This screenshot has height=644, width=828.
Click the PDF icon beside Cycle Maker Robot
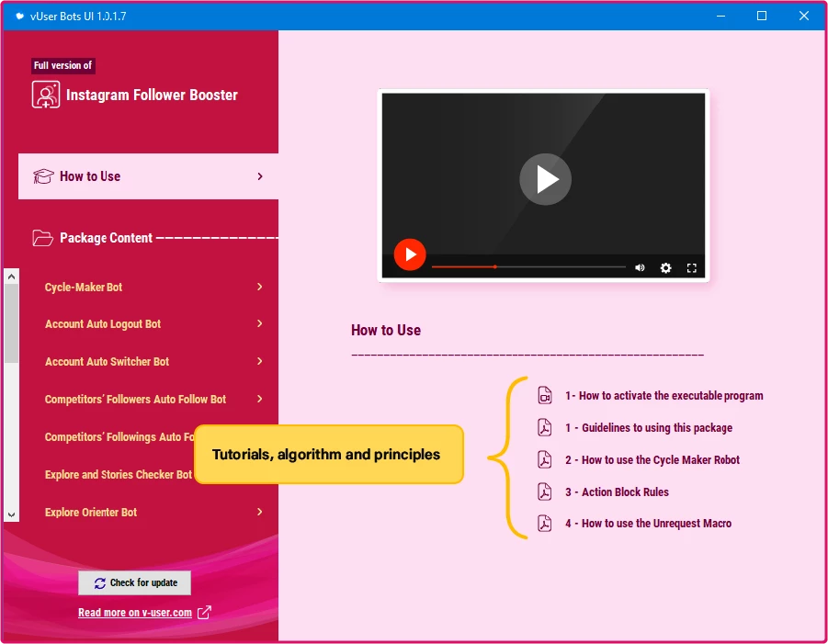pos(544,459)
